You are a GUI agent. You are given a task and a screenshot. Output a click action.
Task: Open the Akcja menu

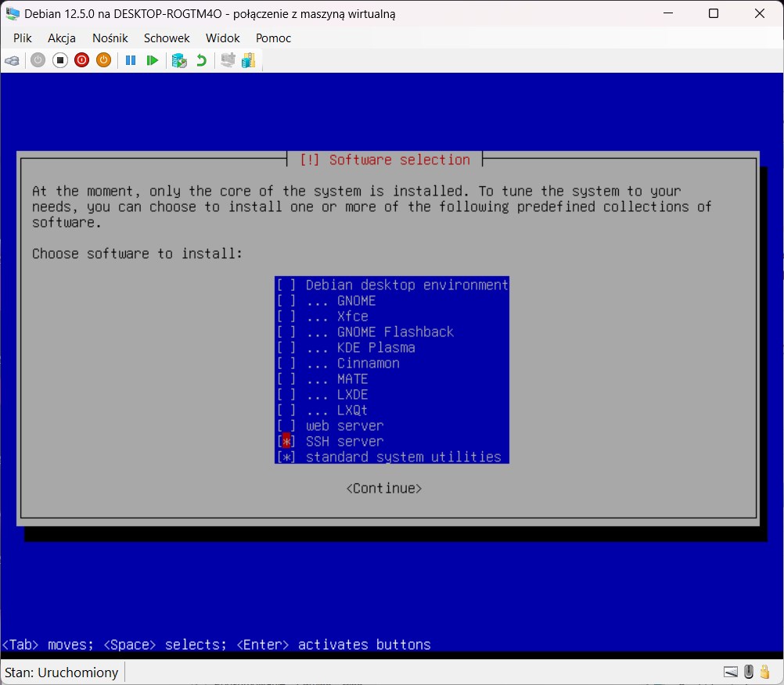coord(62,38)
